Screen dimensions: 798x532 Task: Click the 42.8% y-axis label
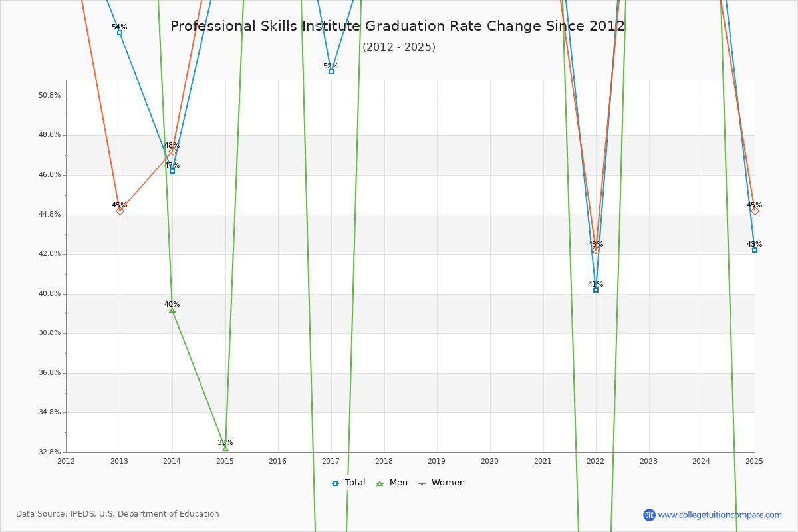click(x=50, y=254)
